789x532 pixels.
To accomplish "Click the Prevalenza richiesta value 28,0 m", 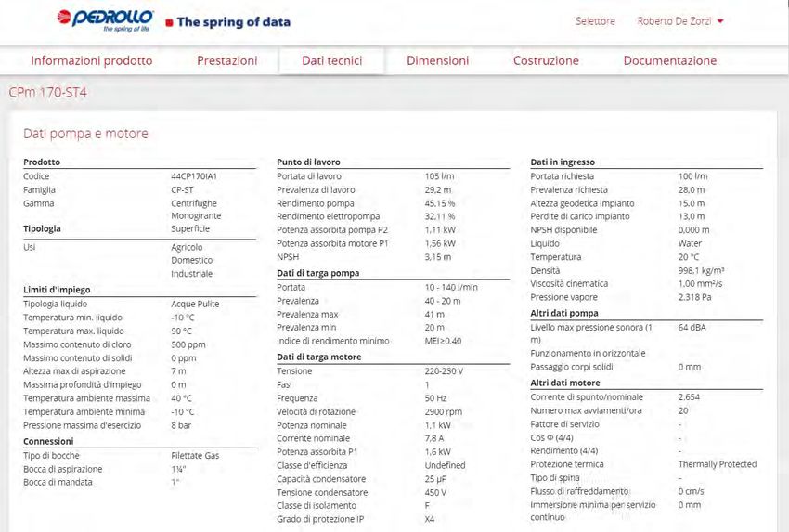I will pos(692,189).
